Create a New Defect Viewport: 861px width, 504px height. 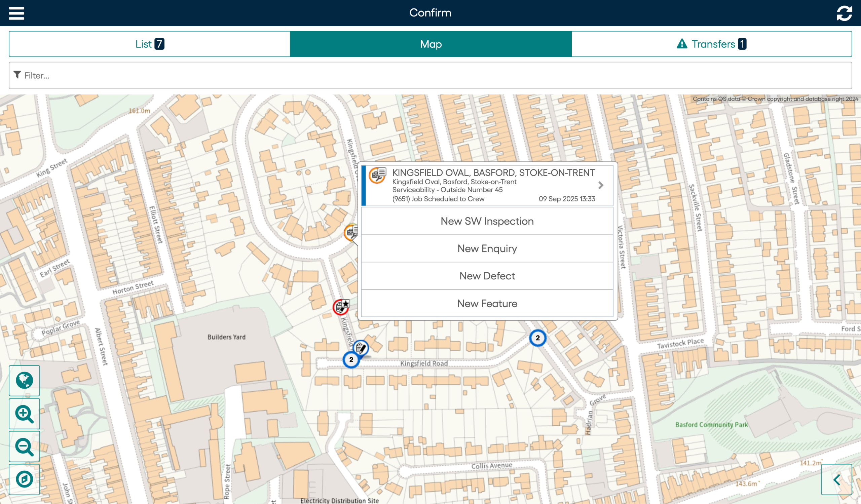click(x=487, y=276)
